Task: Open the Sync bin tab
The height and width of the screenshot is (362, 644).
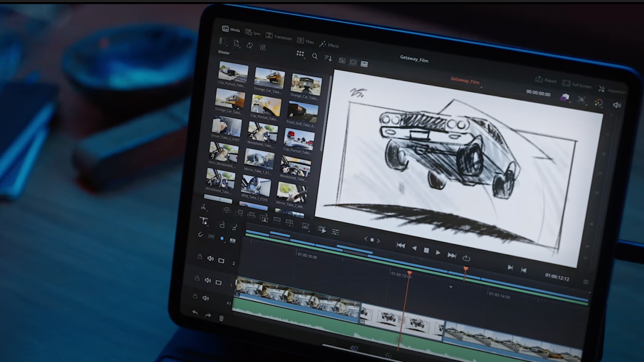Action: (253, 33)
